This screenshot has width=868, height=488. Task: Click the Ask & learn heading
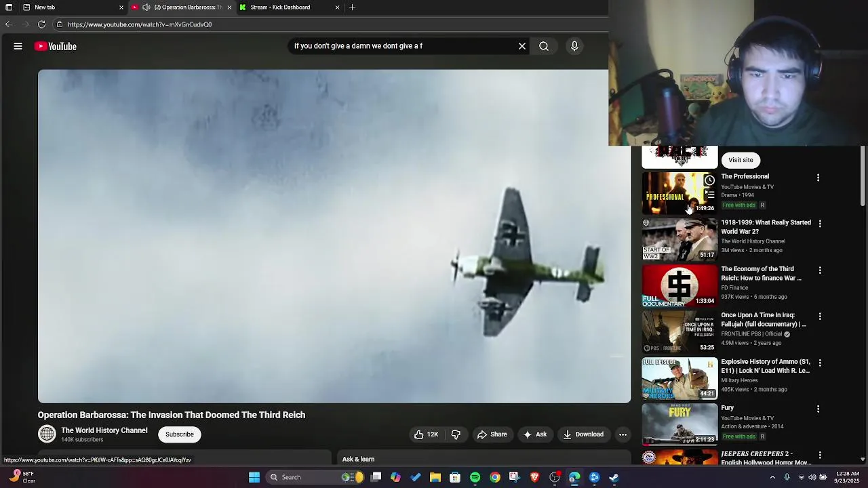[x=358, y=460]
